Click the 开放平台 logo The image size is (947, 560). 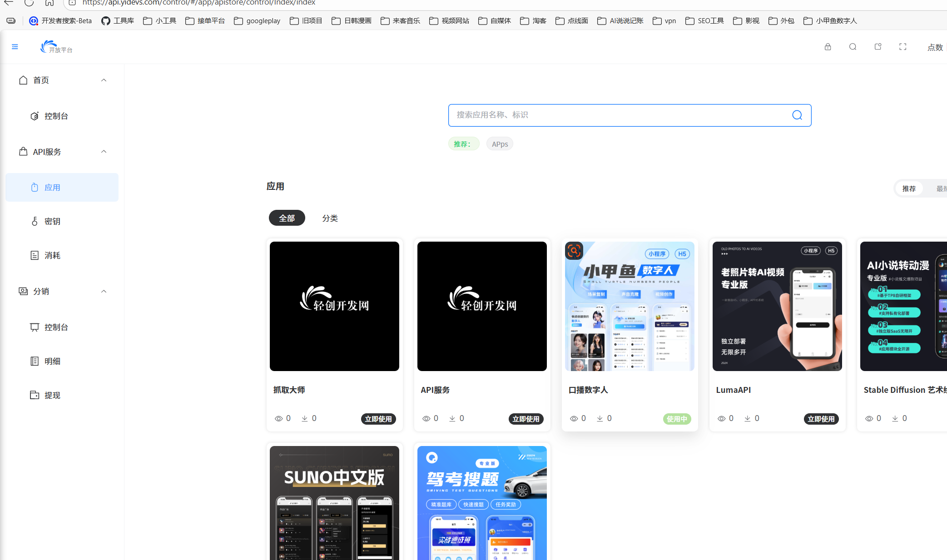click(56, 47)
